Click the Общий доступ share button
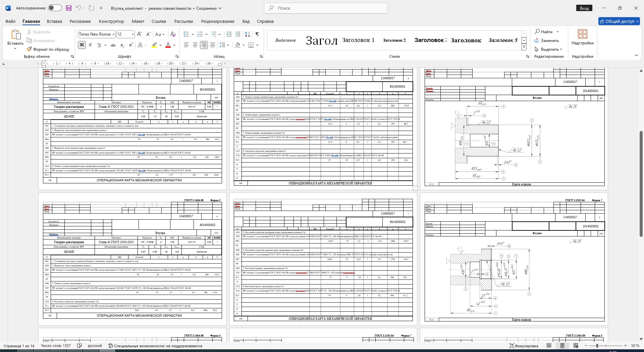This screenshot has width=644, height=352. coord(619,21)
